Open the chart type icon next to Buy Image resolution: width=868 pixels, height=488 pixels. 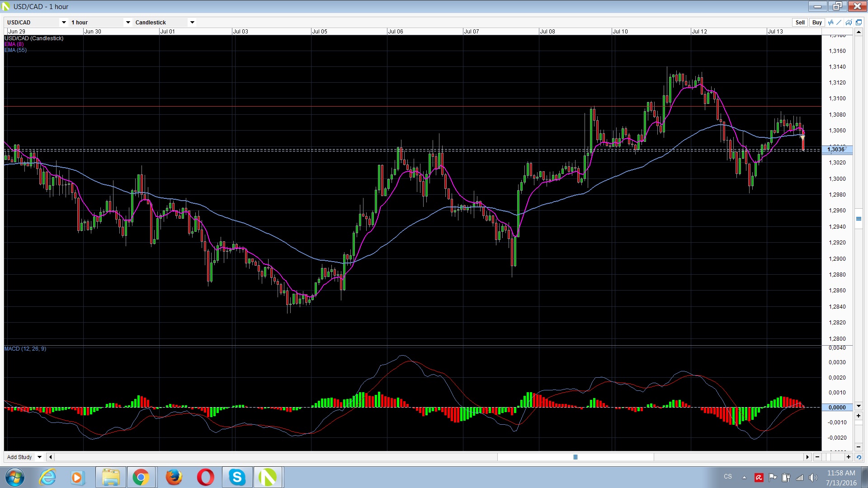[830, 22]
